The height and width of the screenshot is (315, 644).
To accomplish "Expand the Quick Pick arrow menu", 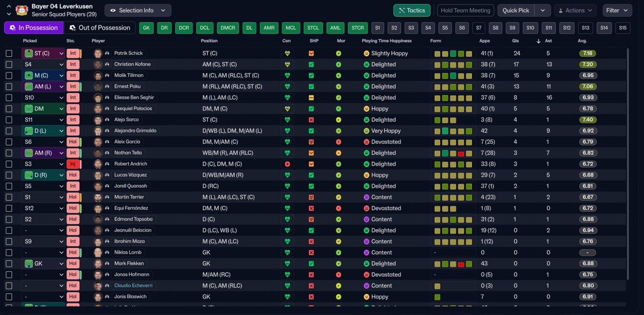I will pyautogui.click(x=542, y=11).
